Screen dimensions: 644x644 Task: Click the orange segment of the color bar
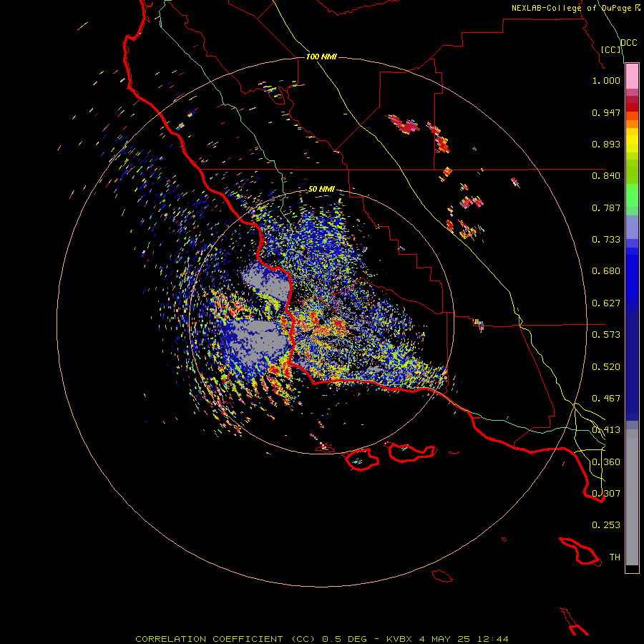point(632,124)
